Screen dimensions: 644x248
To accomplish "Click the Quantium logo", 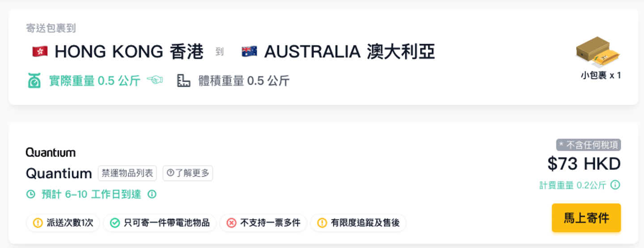I will (51, 152).
